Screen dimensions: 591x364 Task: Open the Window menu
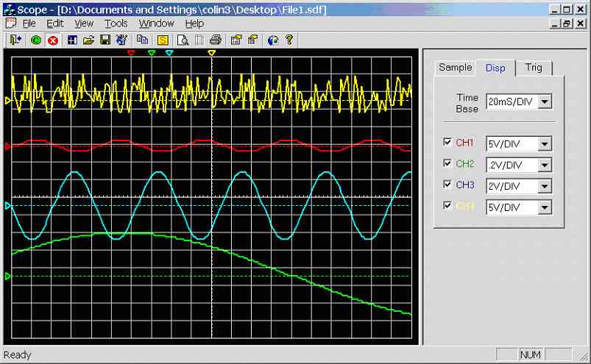(156, 24)
